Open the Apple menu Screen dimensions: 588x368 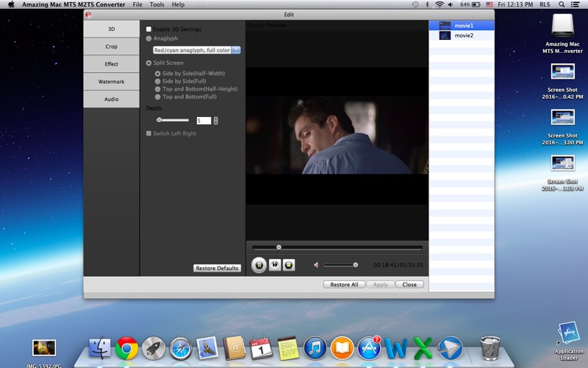(x=11, y=4)
